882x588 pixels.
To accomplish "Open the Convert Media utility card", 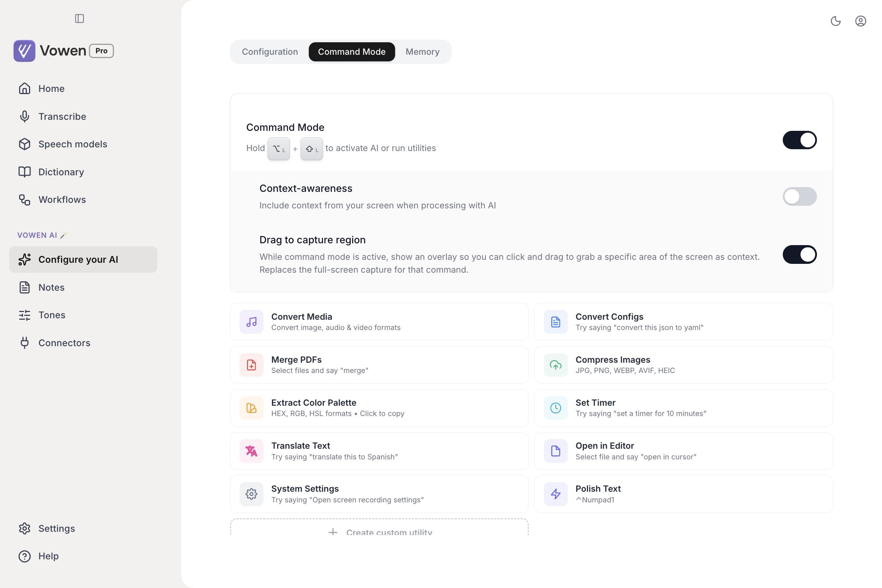I will [379, 322].
